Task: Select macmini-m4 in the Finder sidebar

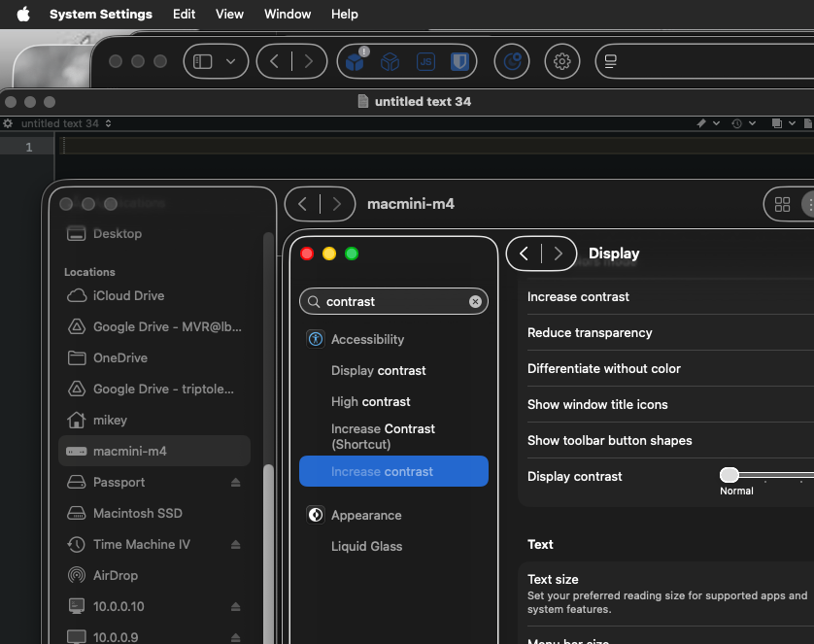Action: click(154, 451)
